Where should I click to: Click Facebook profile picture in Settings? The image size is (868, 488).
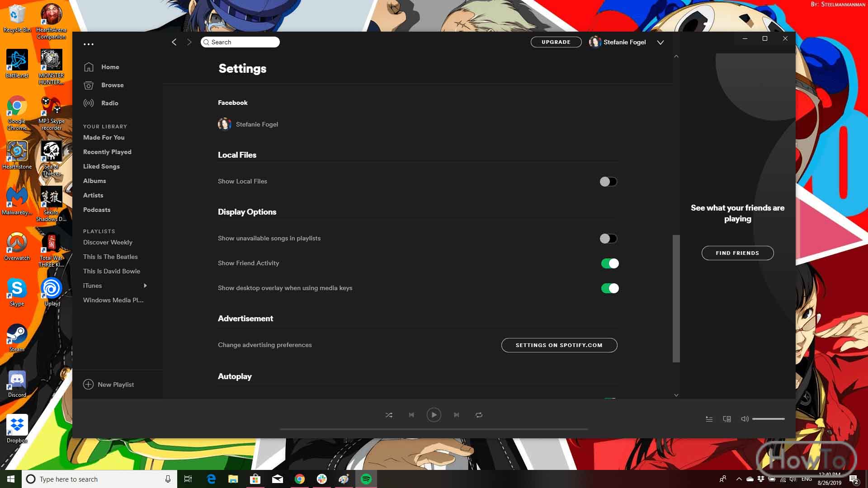[225, 124]
